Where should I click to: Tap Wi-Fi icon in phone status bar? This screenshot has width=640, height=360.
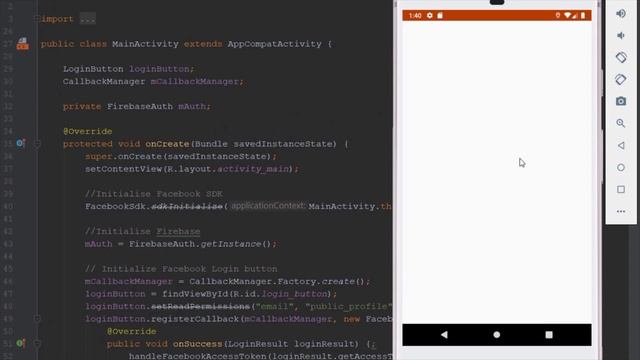(567, 16)
